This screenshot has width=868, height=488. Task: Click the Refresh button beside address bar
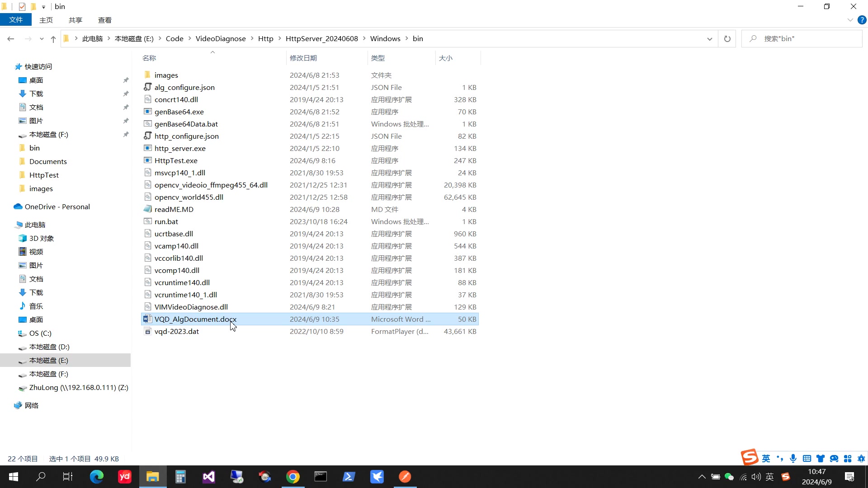[x=727, y=39]
